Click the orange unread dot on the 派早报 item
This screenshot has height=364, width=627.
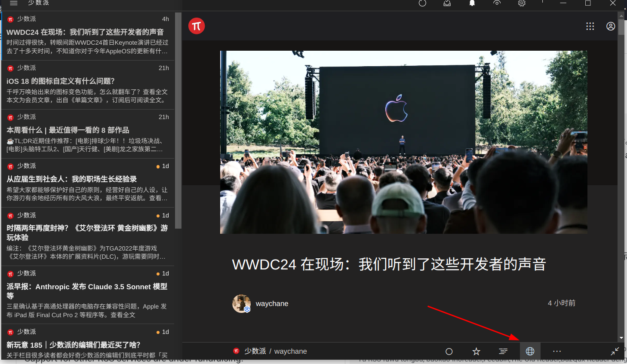(x=158, y=274)
